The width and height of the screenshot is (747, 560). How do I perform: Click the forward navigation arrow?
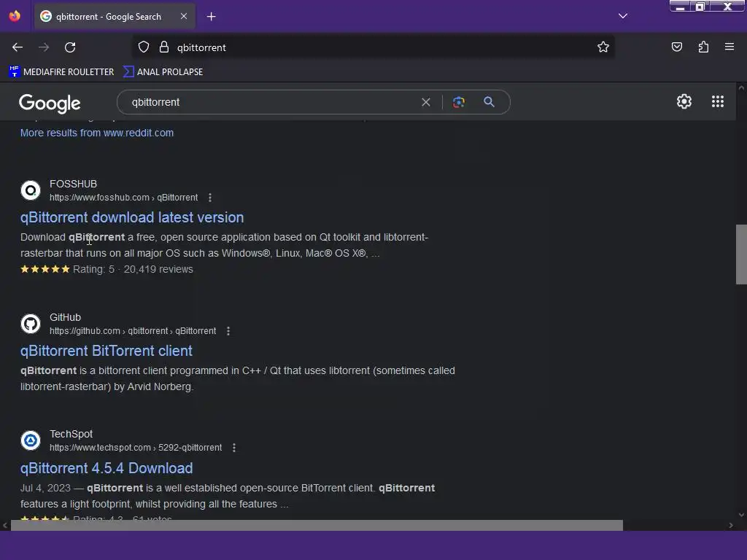coord(44,47)
